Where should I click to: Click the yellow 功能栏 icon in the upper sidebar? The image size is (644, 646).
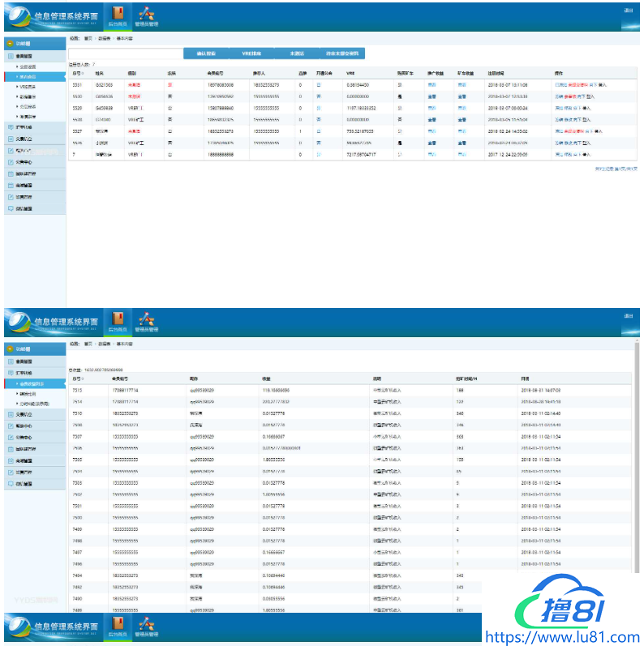point(9,45)
